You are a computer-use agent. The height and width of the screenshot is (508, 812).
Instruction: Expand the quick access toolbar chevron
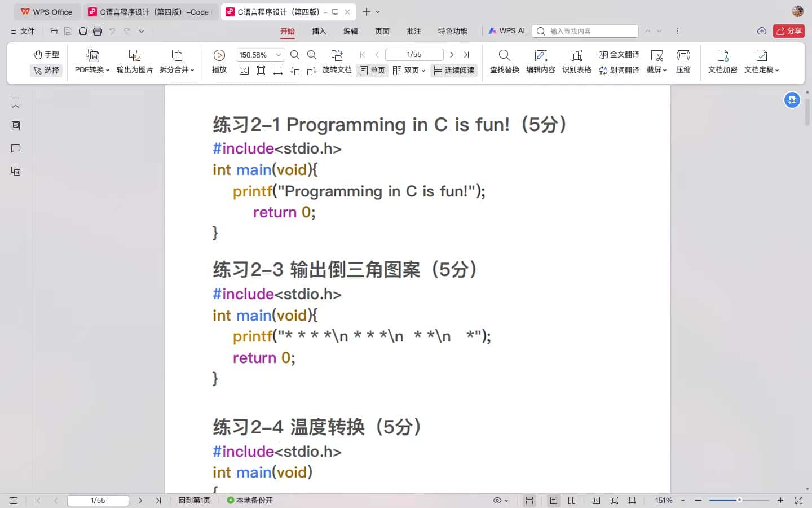[142, 31]
